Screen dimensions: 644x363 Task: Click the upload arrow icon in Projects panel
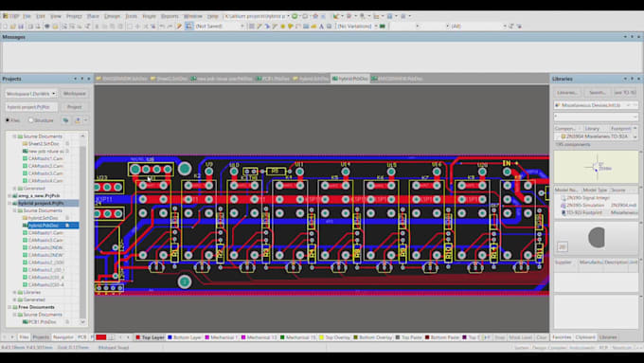tap(78, 120)
